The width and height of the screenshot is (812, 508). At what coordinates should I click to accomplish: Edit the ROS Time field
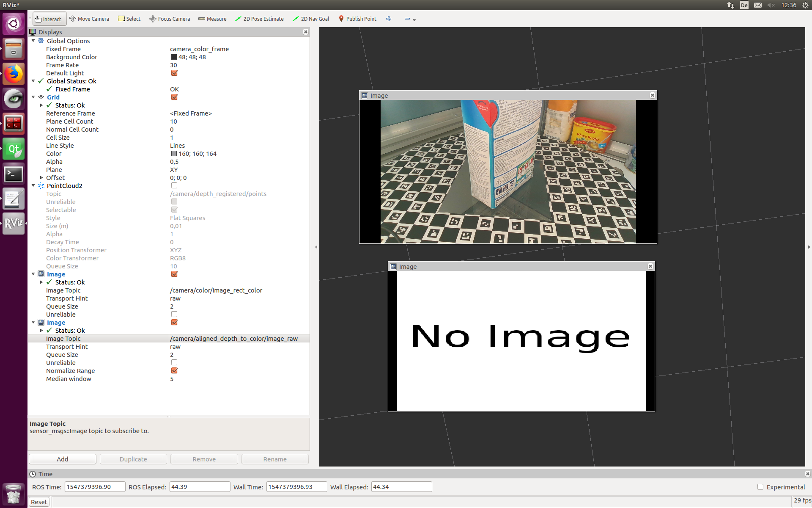pyautogui.click(x=94, y=487)
